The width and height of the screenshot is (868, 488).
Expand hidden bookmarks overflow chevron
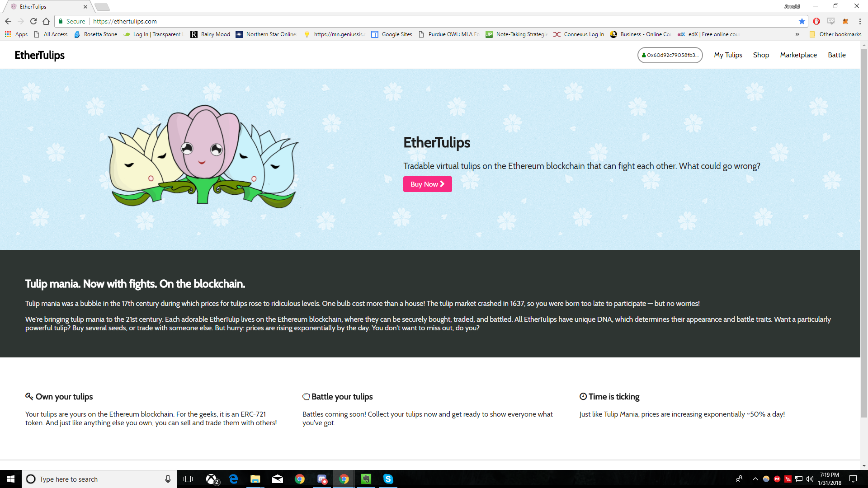coord(797,34)
